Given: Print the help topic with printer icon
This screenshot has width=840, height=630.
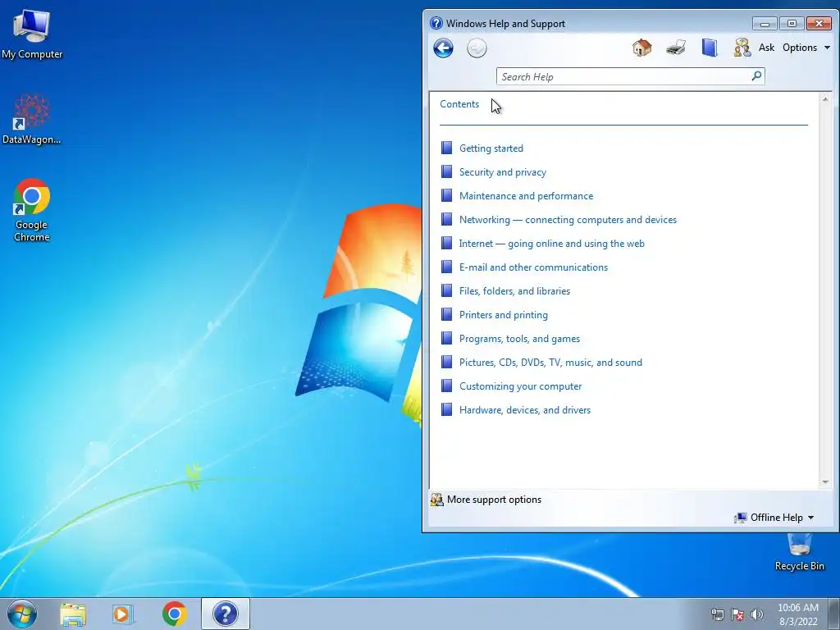Looking at the screenshot, I should point(676,48).
